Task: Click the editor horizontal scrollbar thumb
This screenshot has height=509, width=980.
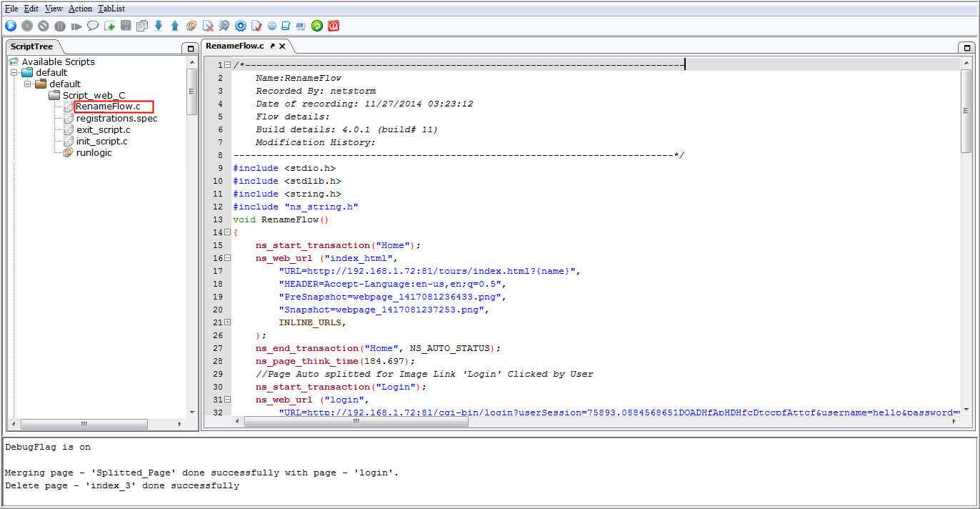Action: [356, 422]
